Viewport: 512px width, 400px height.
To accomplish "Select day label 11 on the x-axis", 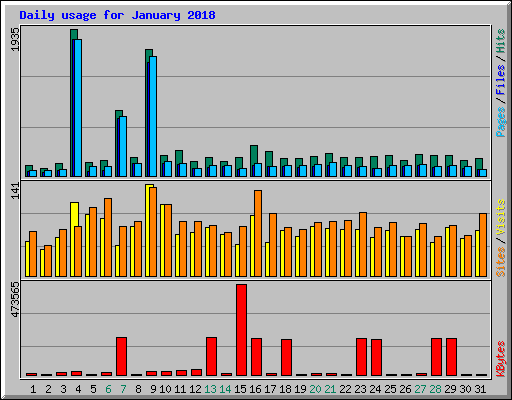I will [x=180, y=389].
